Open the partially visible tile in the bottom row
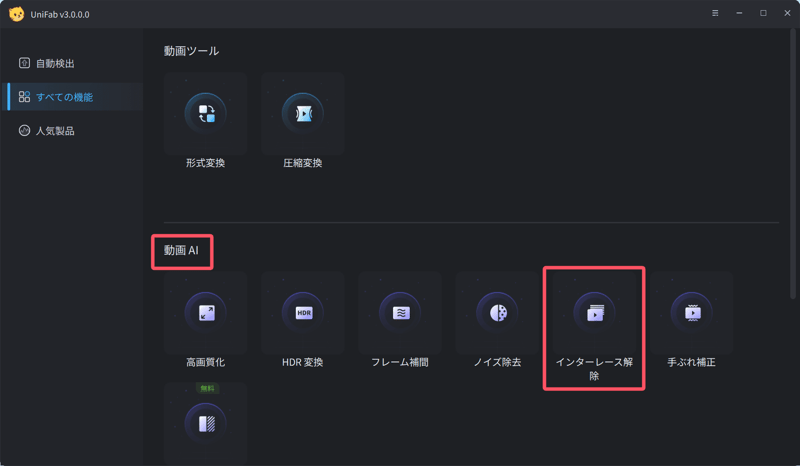Image resolution: width=800 pixels, height=466 pixels. click(x=205, y=424)
